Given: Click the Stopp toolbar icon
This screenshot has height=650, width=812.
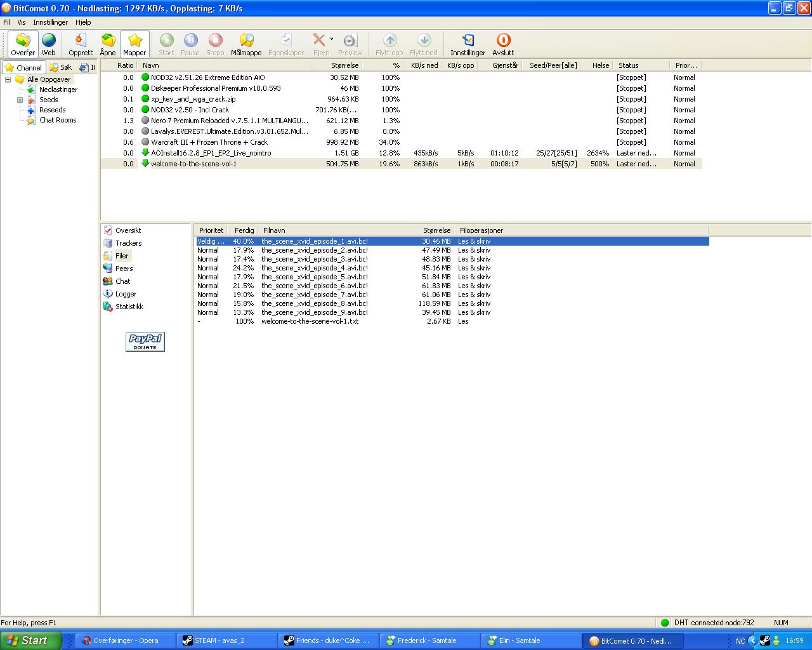Looking at the screenshot, I should (215, 44).
